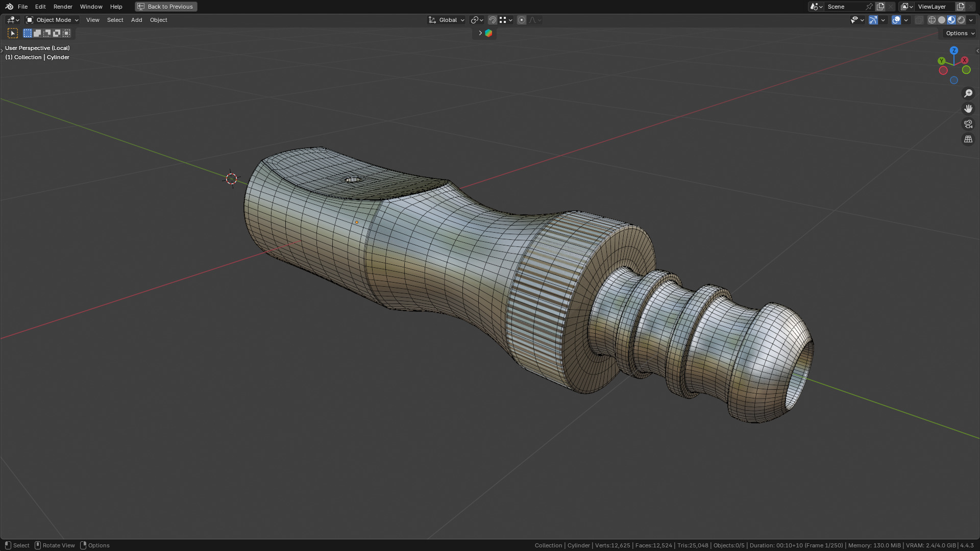Toggle proportional editing
980x551 pixels.
pyautogui.click(x=522, y=20)
